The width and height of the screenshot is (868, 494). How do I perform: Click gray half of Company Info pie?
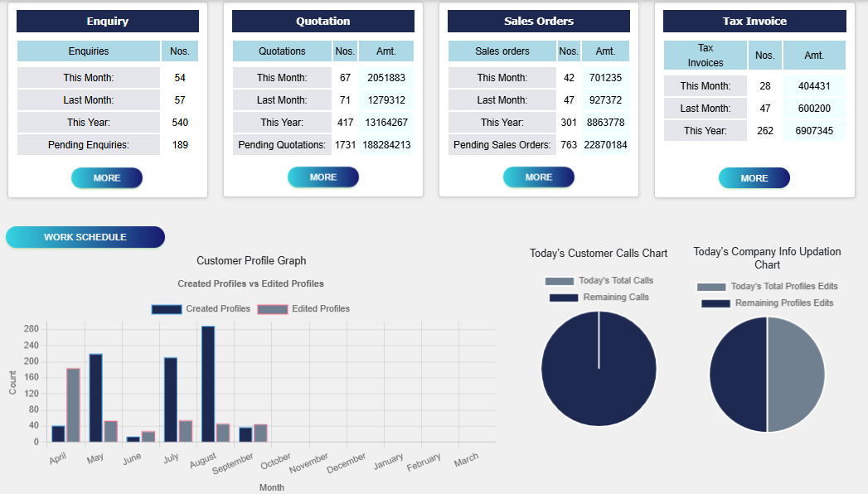pos(796,375)
